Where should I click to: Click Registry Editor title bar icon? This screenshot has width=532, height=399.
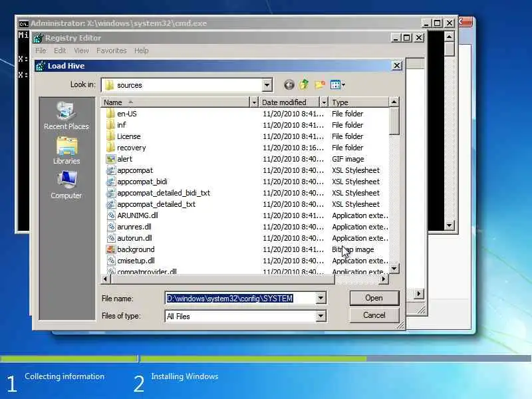pos(38,38)
